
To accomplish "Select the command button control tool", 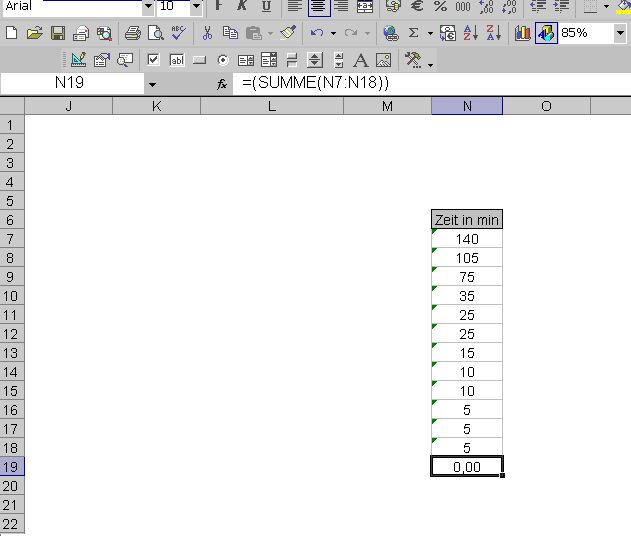I will [200, 60].
